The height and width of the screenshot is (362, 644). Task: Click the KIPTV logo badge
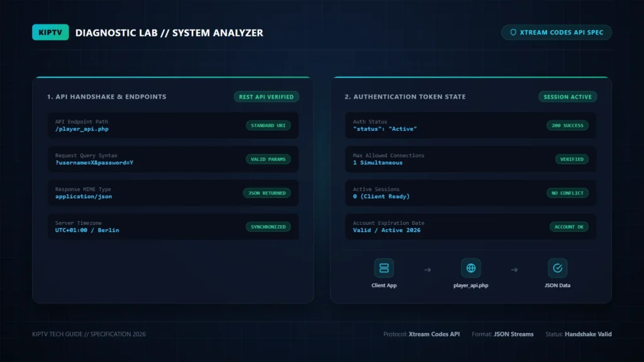50,33
